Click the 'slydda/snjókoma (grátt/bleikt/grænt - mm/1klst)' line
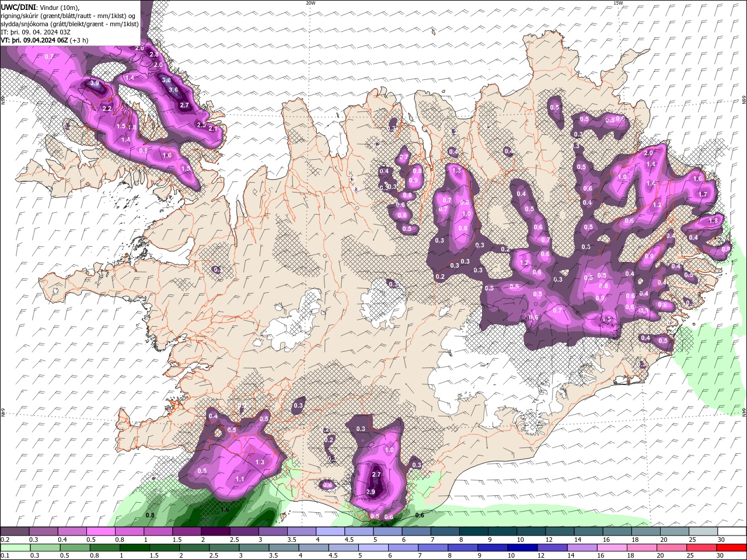Screen dimensions: 747x560 70,24
